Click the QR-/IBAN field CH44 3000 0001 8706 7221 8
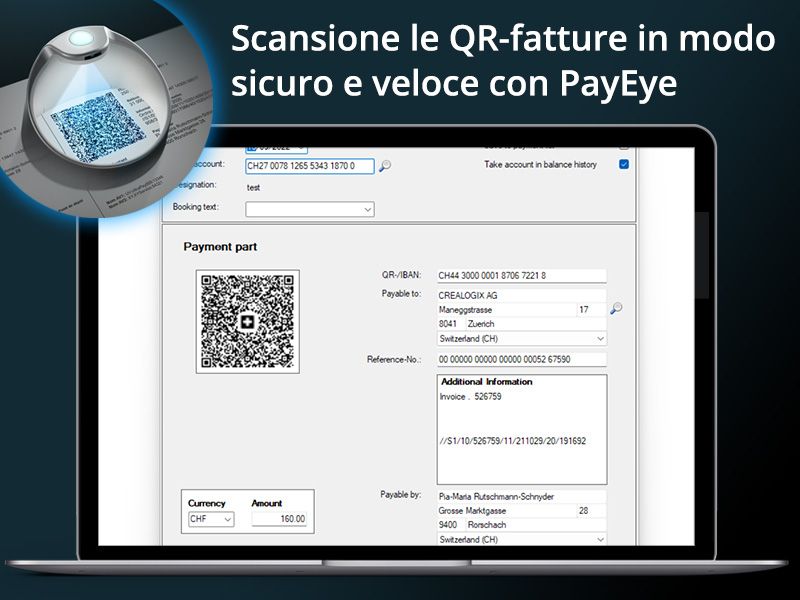The image size is (800, 600). [522, 276]
